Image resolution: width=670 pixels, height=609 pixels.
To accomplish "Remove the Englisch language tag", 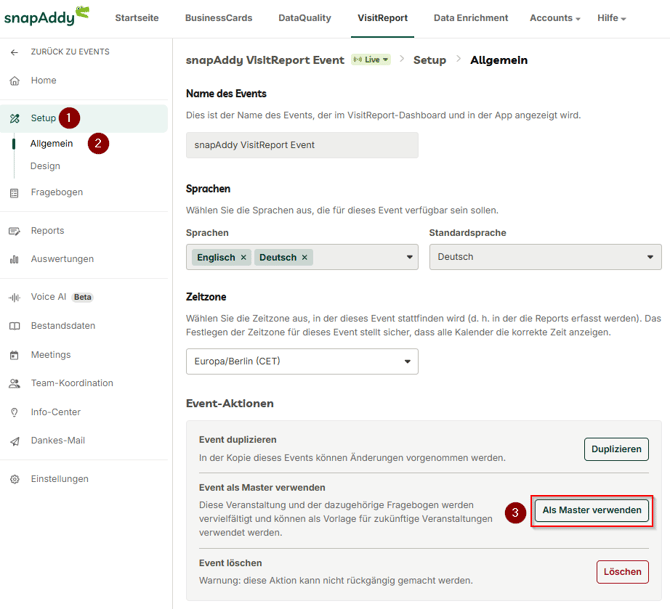I will (243, 257).
